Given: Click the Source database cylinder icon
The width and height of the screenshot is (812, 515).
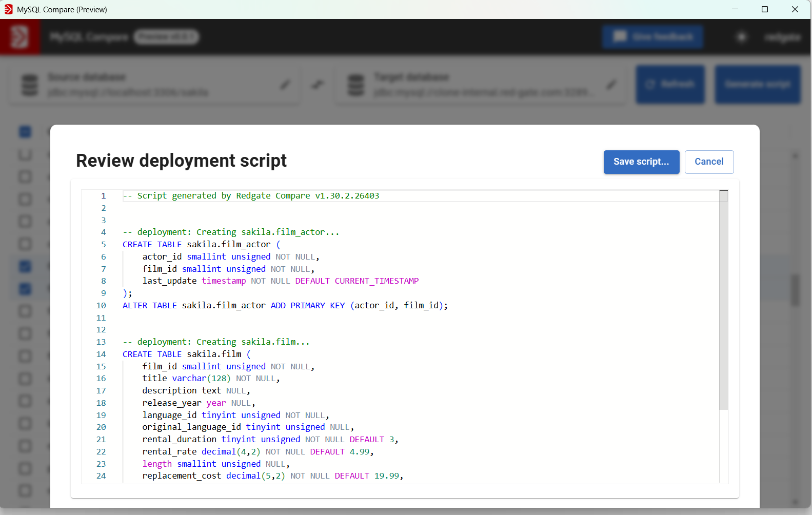Looking at the screenshot, I should (30, 85).
